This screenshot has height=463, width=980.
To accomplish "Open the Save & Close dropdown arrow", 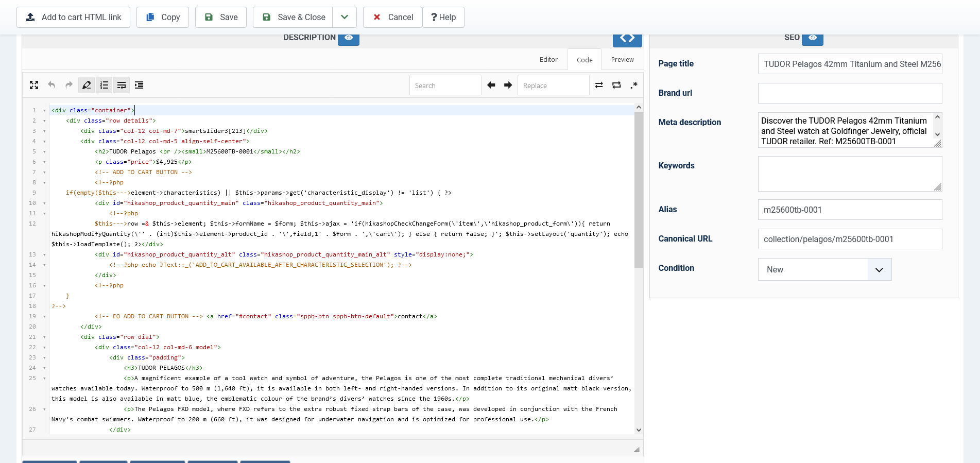I will coord(345,17).
